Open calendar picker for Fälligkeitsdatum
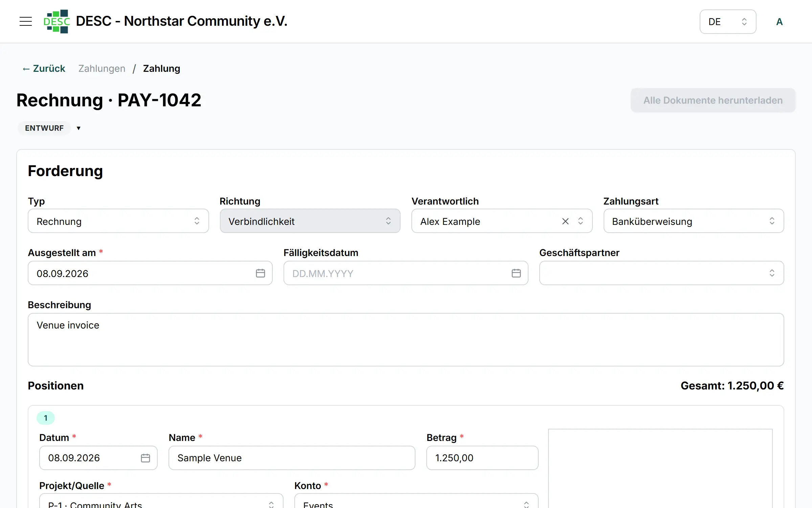812x508 pixels. pyautogui.click(x=516, y=273)
